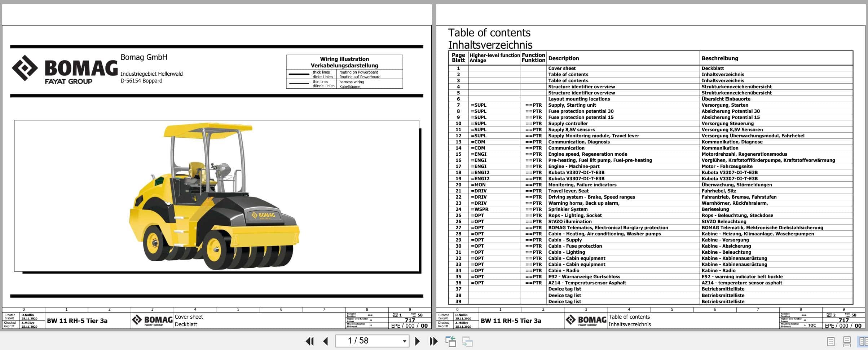Image resolution: width=868 pixels, height=350 pixels.
Task: Click 'Communication, Diagnosis' entry
Action: 579,142
